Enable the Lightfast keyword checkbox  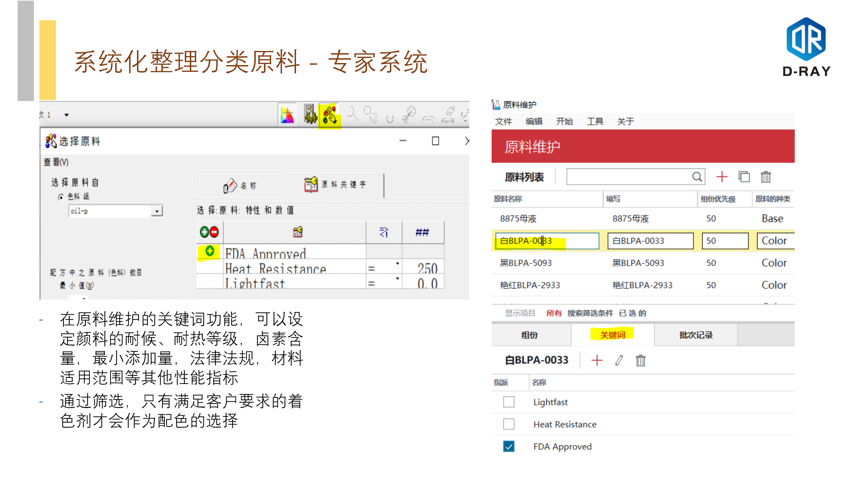(x=509, y=402)
